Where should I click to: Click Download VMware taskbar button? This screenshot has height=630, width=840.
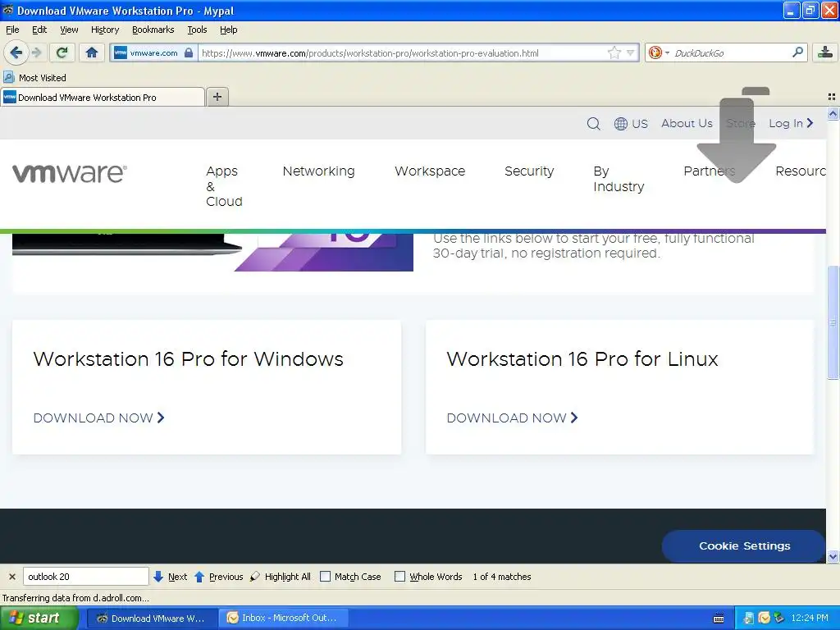pyautogui.click(x=152, y=619)
